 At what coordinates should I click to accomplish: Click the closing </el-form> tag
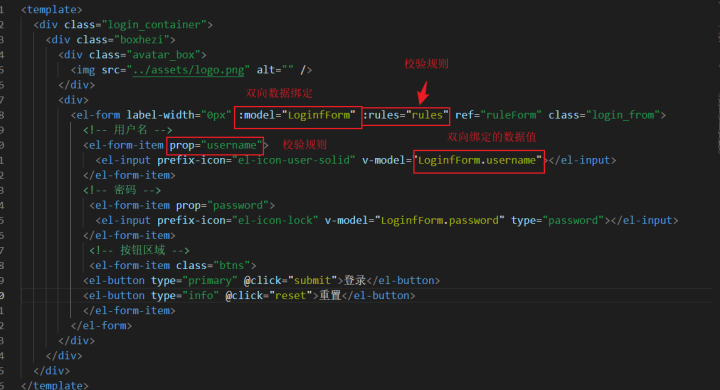[101, 326]
